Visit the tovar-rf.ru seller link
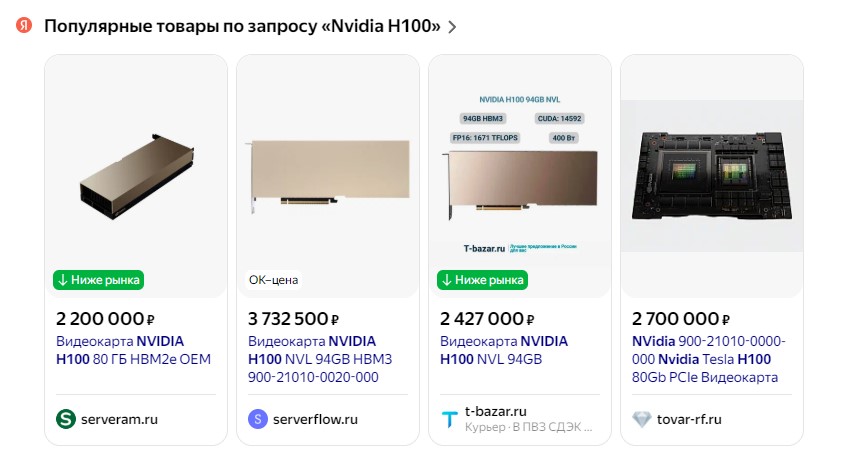Viewport: 848px width, 449px height. coord(691,419)
